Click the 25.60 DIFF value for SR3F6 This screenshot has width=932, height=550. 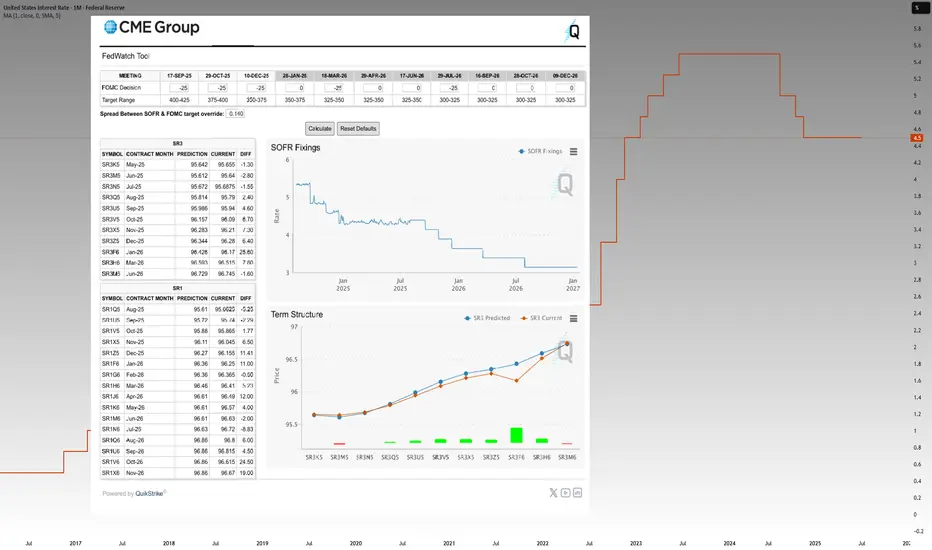[x=246, y=252]
